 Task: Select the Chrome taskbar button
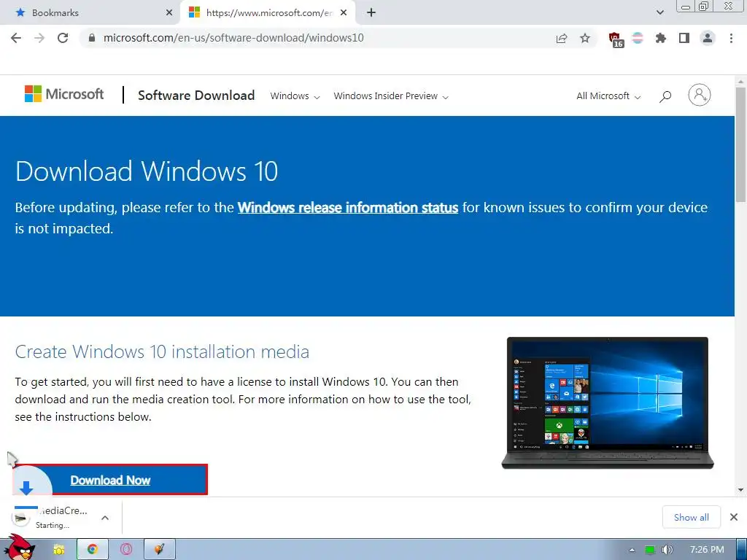tap(93, 550)
